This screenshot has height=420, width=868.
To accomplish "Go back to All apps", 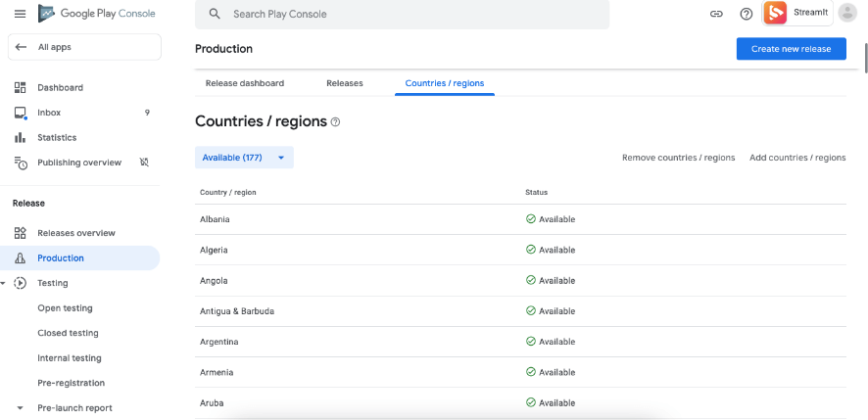I will [83, 47].
